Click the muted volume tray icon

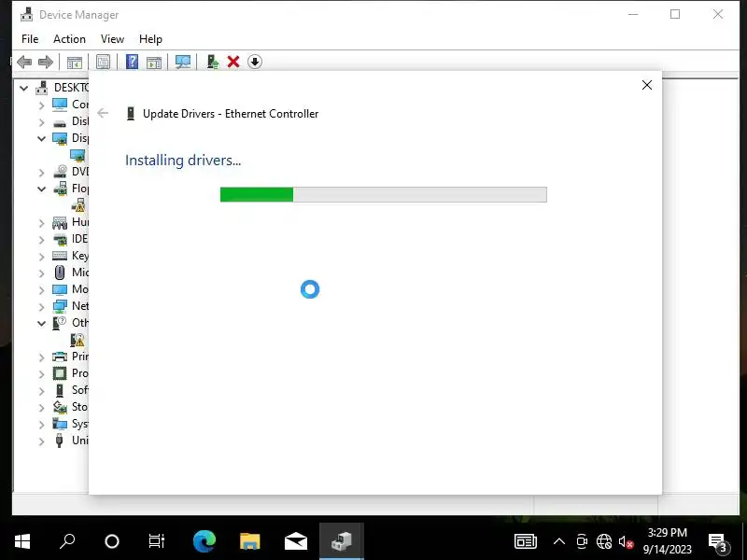(x=626, y=541)
